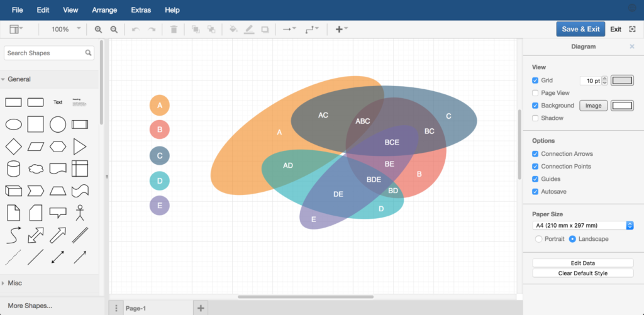Disable the Guides checkbox
The width and height of the screenshot is (644, 315).
tap(535, 179)
